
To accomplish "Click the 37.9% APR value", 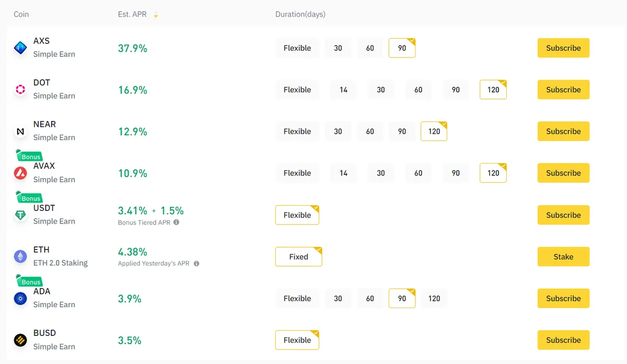I will tap(133, 48).
